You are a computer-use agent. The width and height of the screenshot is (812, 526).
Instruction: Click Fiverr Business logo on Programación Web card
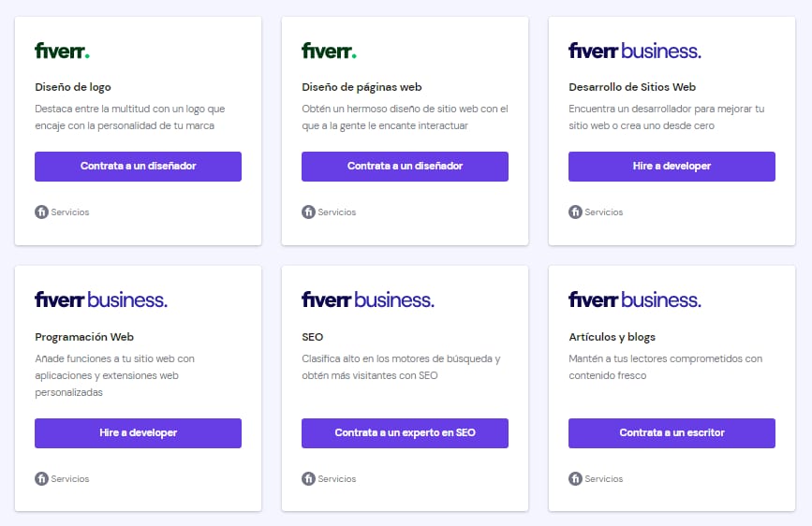click(x=100, y=300)
